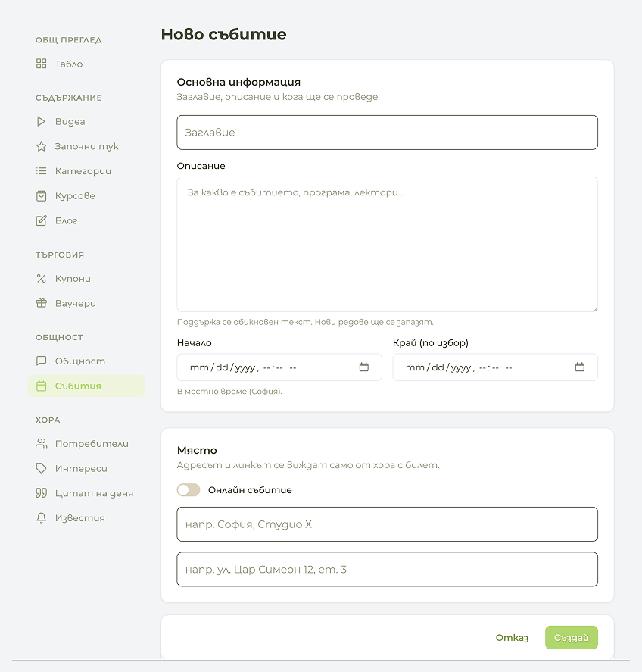Image resolution: width=642 pixels, height=672 pixels.
Task: Focus the venue field 'напр. София, Студио X'
Action: tap(387, 524)
